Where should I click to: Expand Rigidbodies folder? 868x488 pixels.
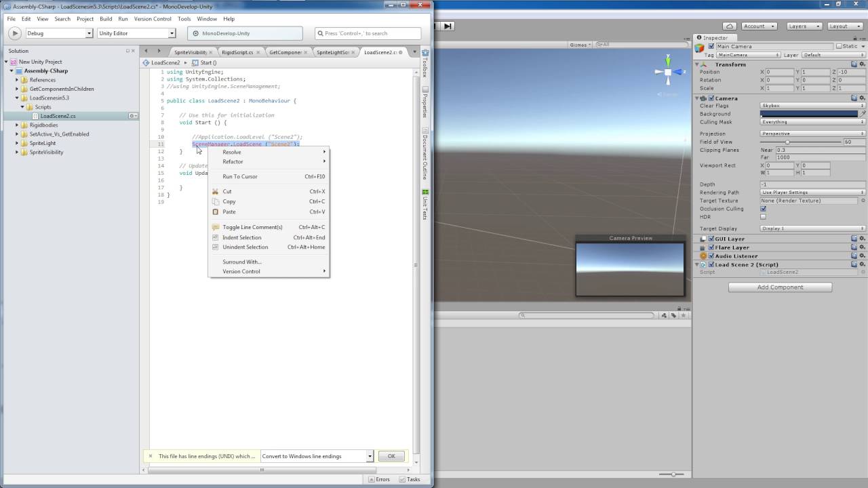pos(17,125)
